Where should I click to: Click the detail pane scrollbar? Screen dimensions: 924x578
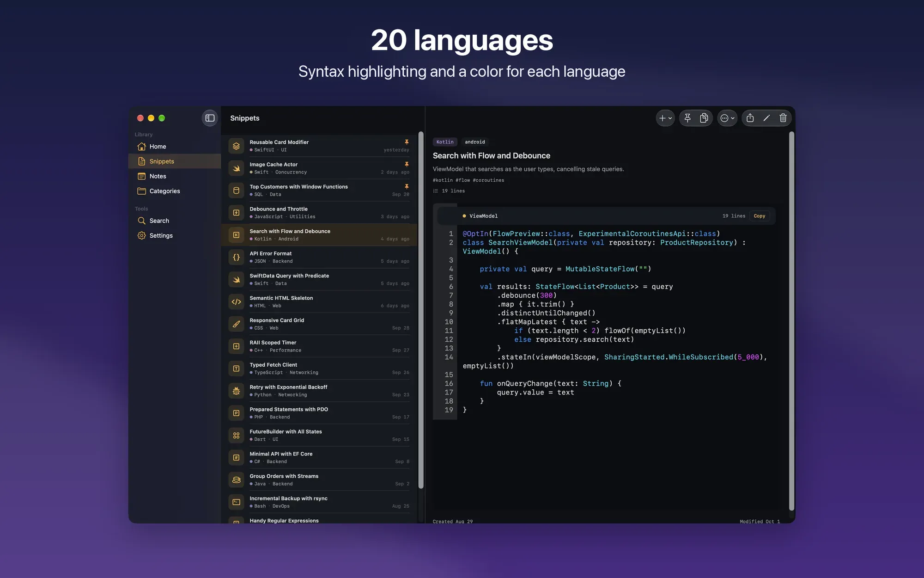pyautogui.click(x=791, y=321)
